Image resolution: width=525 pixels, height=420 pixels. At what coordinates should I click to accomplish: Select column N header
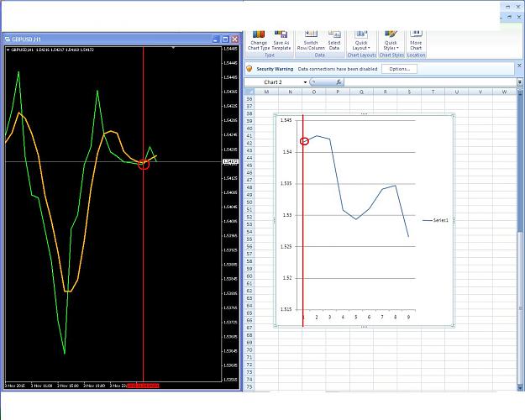pyautogui.click(x=290, y=92)
